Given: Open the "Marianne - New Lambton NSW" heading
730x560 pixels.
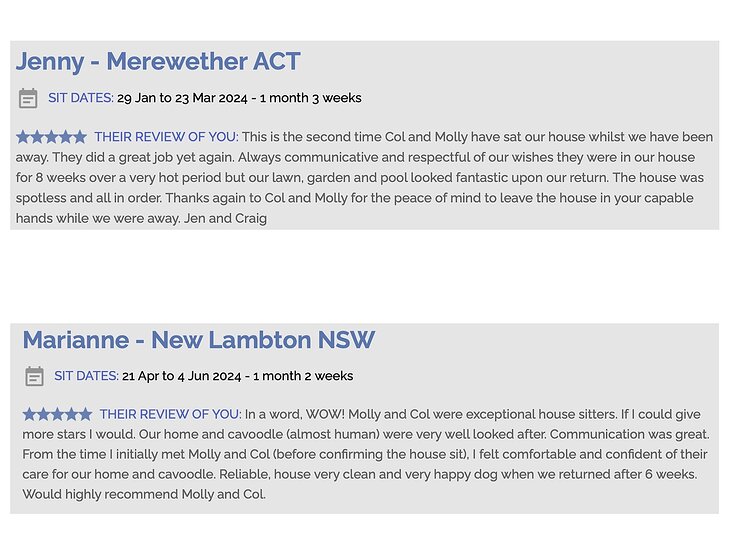Looking at the screenshot, I should [198, 340].
